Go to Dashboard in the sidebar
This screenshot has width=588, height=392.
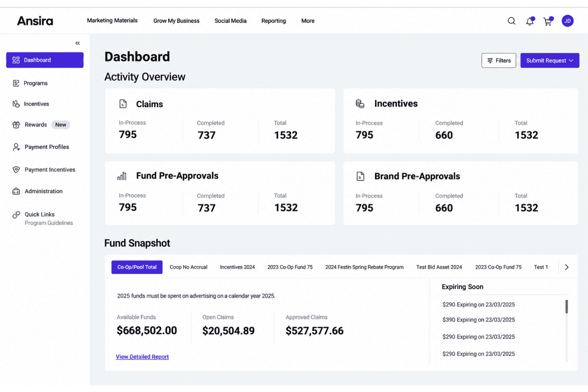pyautogui.click(x=45, y=60)
